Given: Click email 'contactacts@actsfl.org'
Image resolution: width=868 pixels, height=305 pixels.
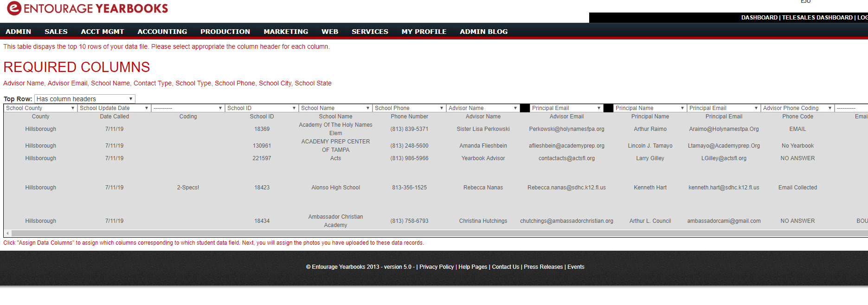Looking at the screenshot, I should [566, 158].
